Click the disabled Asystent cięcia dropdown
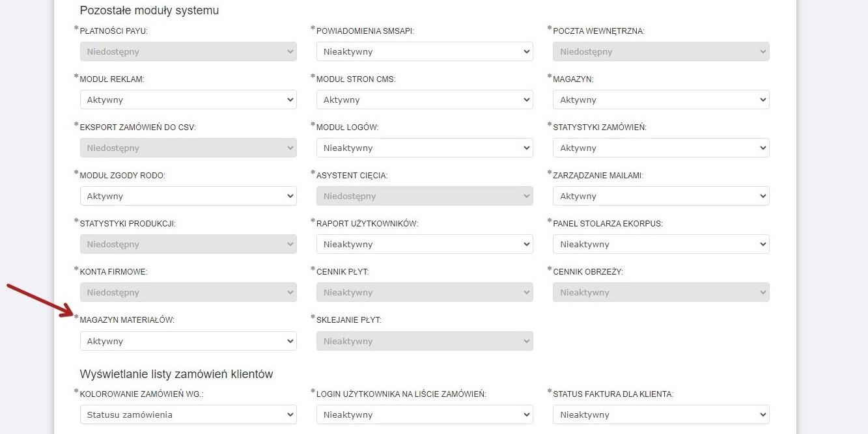 [424, 196]
